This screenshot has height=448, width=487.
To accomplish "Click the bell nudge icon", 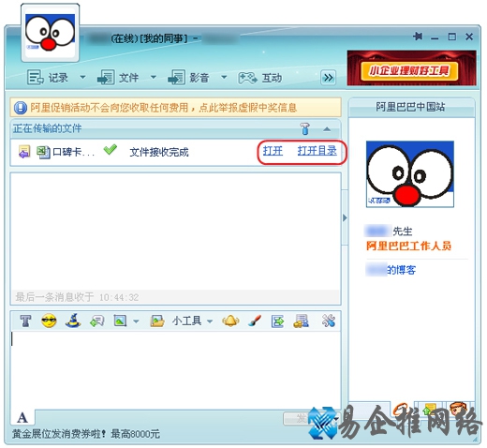I will point(230,321).
